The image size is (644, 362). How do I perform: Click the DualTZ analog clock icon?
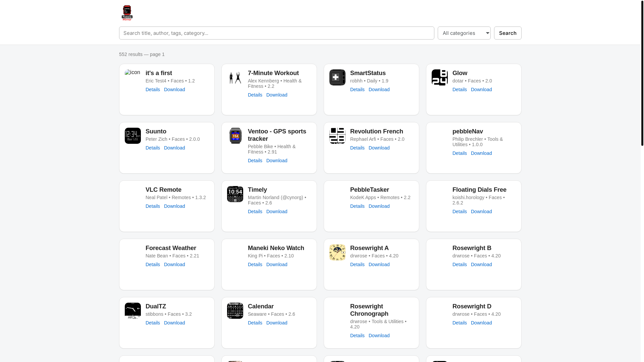click(x=133, y=311)
